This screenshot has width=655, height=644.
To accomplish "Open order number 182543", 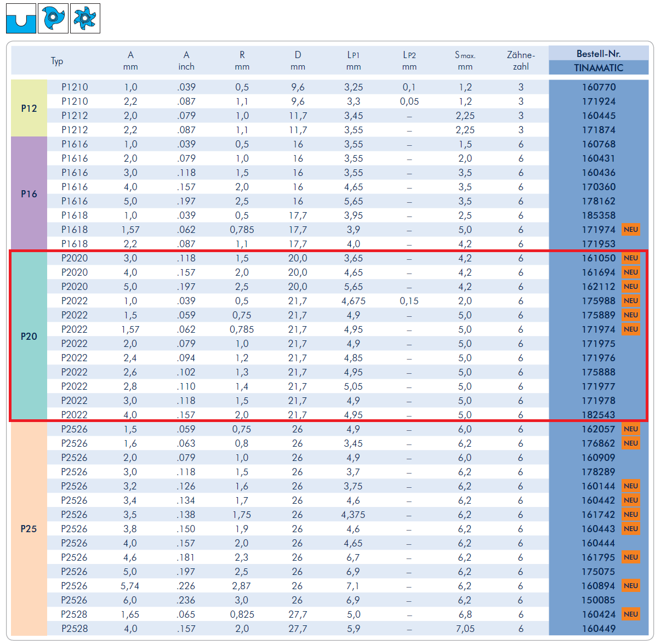I will coord(598,415).
